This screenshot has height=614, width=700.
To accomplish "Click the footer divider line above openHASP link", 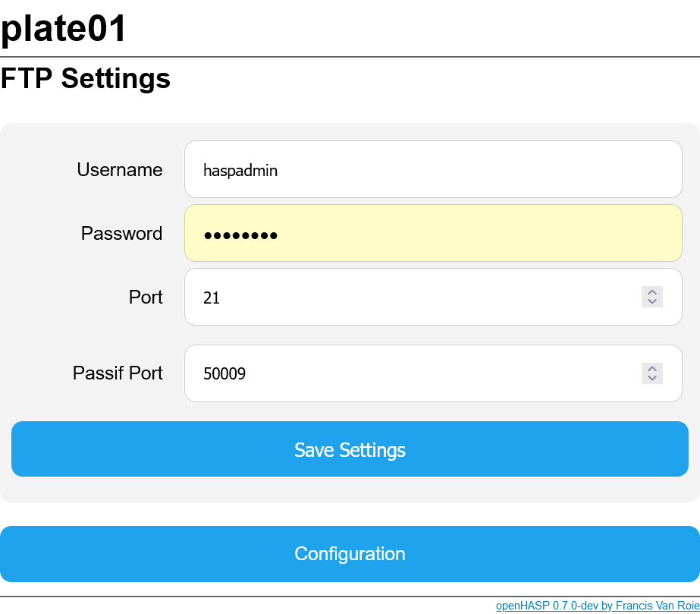I will point(350,597).
